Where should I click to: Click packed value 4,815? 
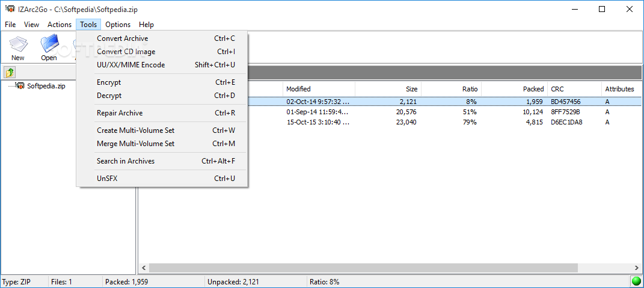[535, 122]
